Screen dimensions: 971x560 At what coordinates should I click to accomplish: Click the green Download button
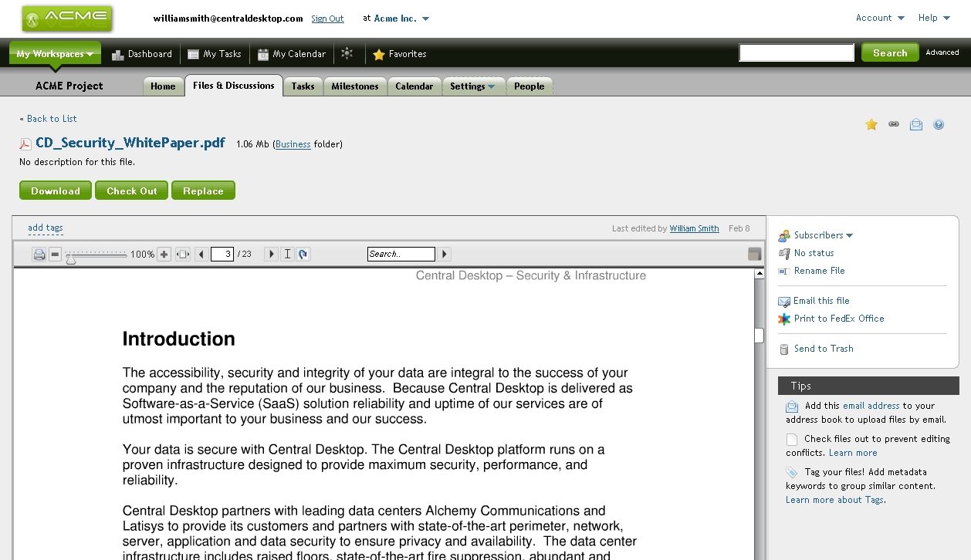[x=56, y=191]
